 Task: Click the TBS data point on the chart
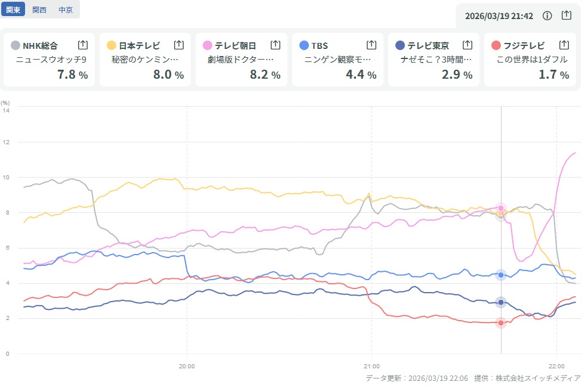coord(501,275)
